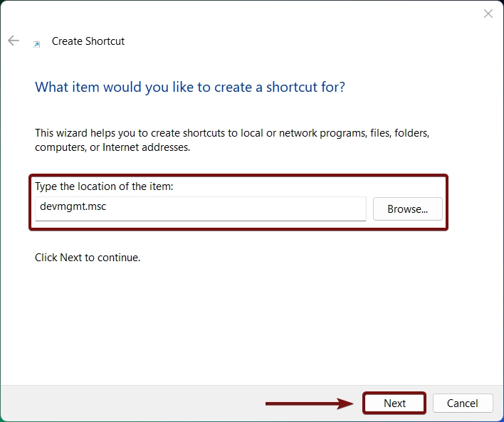Cancel the shortcut wizard
This screenshot has height=422, width=504.
click(463, 403)
